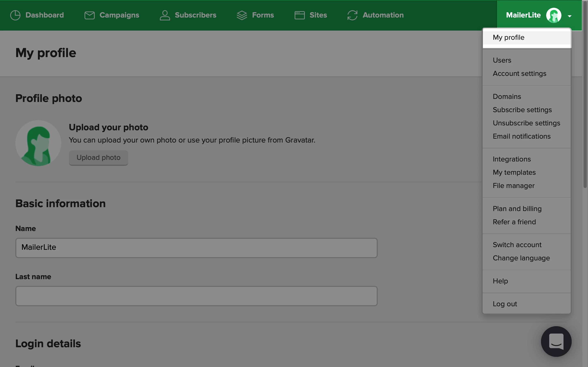Viewport: 588px width, 367px height.
Task: Open Account settings menu entry
Action: (x=519, y=74)
